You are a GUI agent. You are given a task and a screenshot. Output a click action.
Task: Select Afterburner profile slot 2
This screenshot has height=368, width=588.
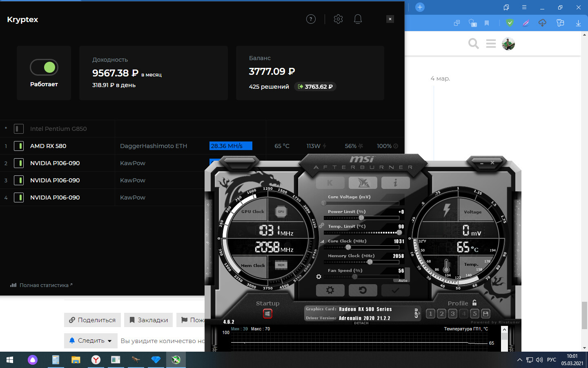point(441,314)
